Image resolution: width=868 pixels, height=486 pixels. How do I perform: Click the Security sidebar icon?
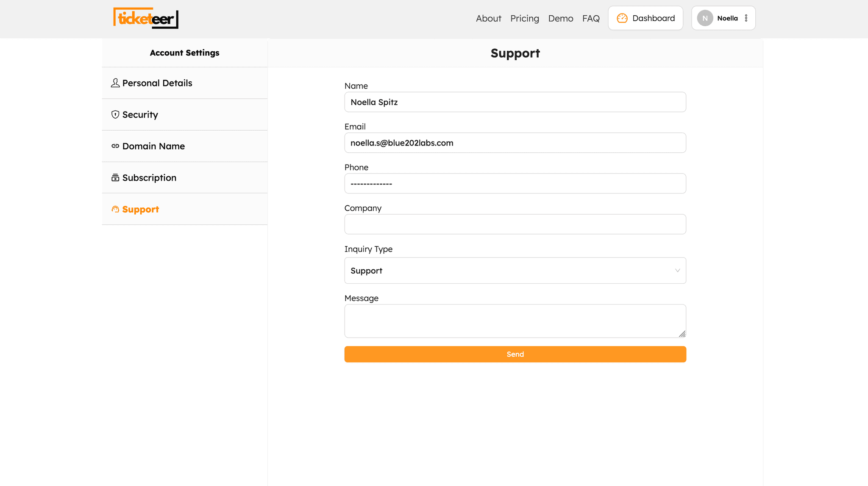[x=115, y=115]
